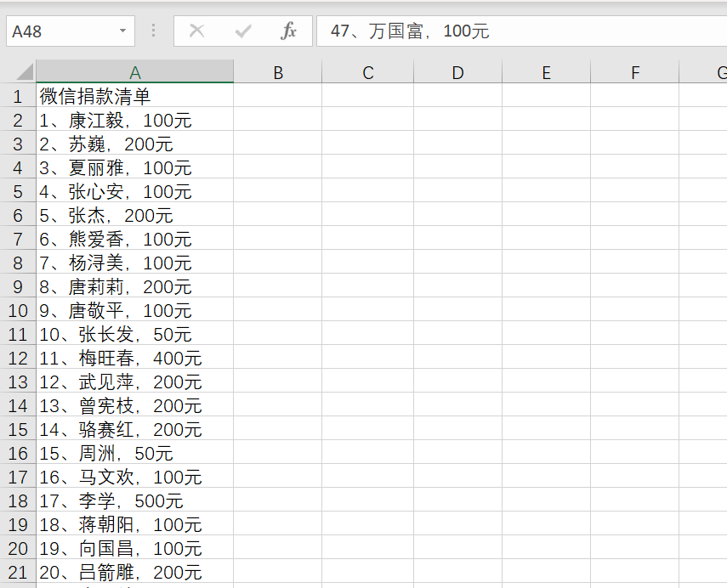
Task: Select row 18 header
Action: 18,500
